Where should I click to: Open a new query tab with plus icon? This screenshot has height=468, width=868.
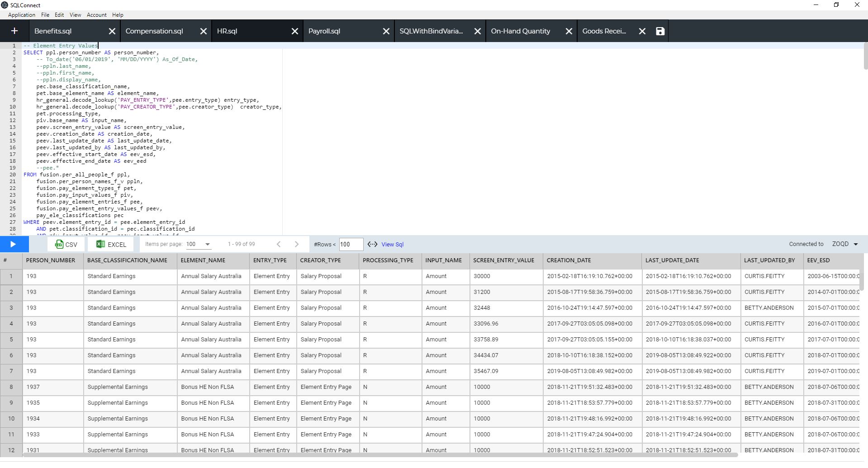click(14, 31)
